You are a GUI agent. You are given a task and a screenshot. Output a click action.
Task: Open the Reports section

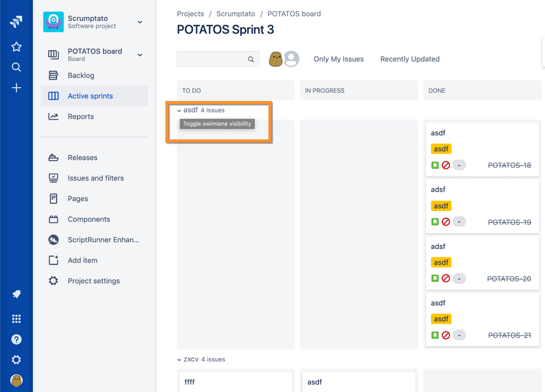click(81, 116)
